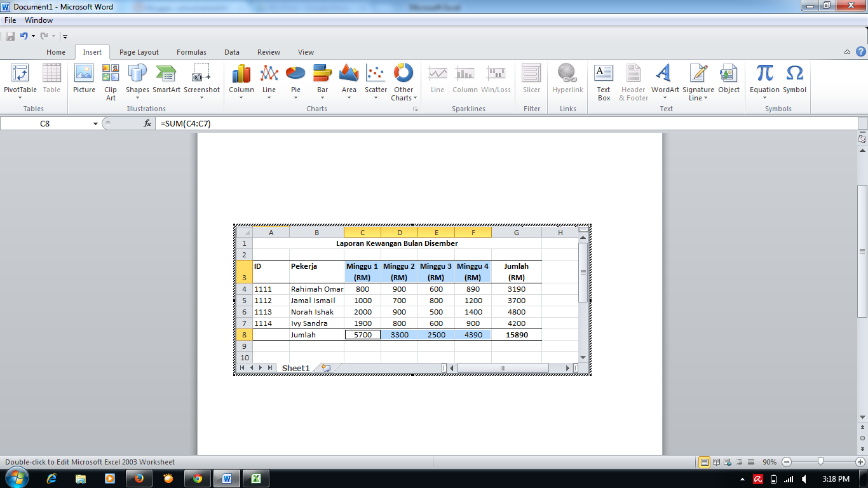Insert a Line chart
Viewport: 868px width, 488px height.
coord(269,81)
